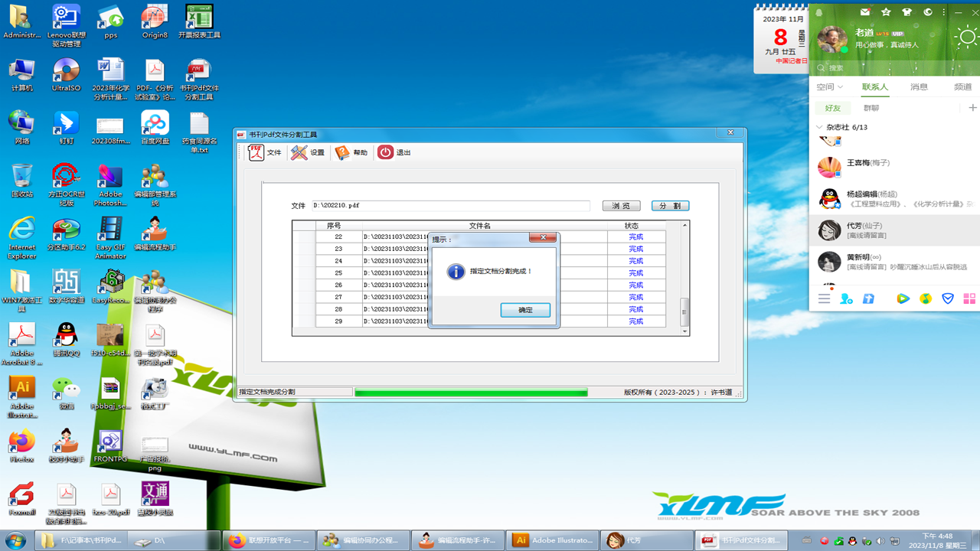
Task: Click the green split progress bar
Action: coord(471,393)
